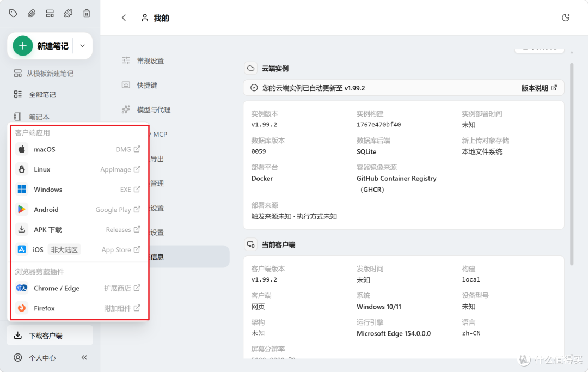Click the Android Google Play icon
The image size is (588, 372).
coord(22,209)
